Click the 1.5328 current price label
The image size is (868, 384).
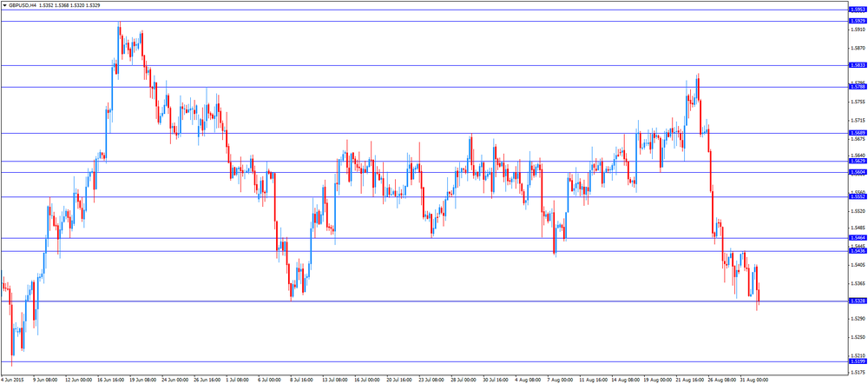tap(857, 301)
